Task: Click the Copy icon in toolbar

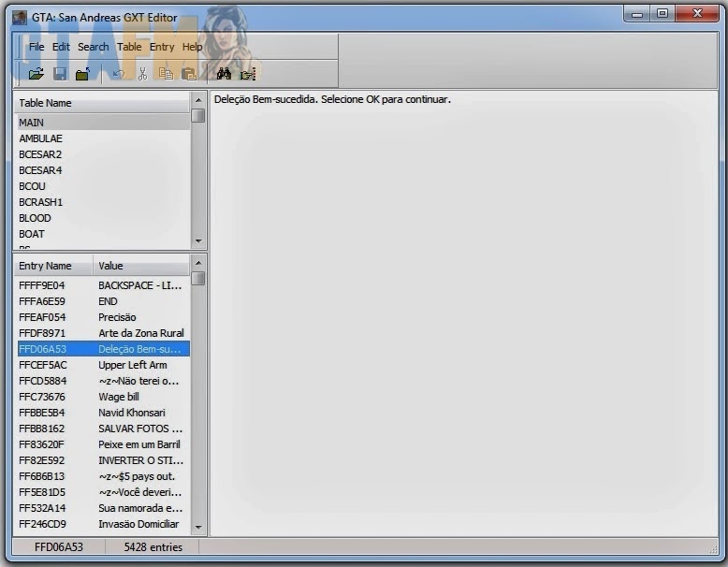Action: point(166,74)
